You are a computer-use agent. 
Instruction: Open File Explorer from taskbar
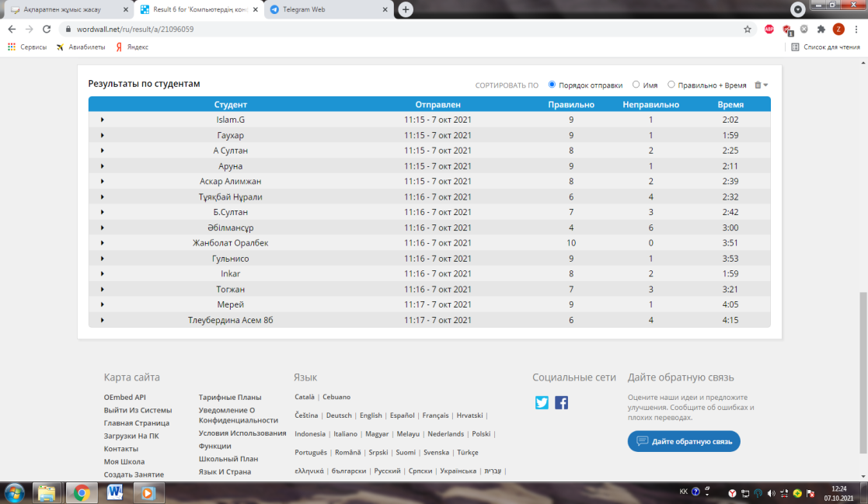(47, 493)
